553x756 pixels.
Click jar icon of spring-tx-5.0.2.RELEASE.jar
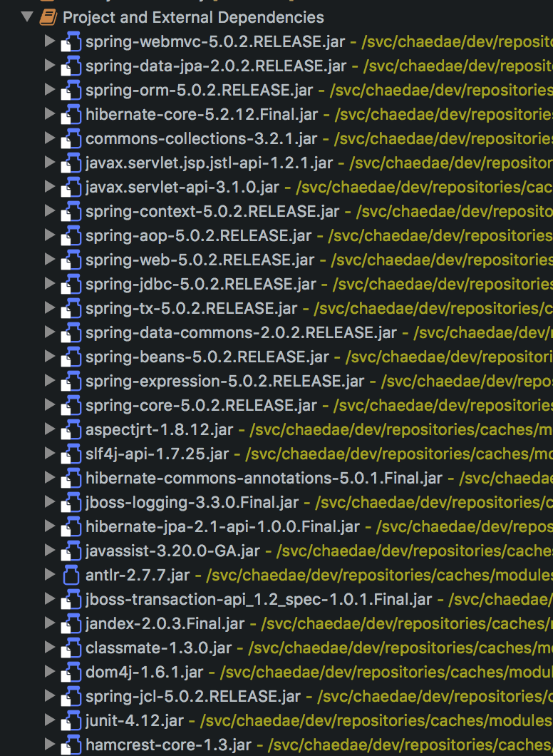tap(71, 308)
